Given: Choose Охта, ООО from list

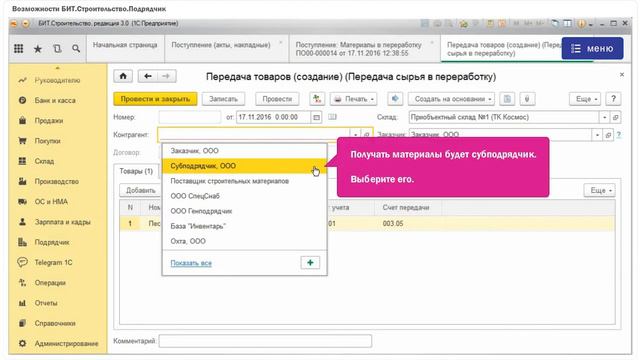Looking at the screenshot, I should [244, 241].
